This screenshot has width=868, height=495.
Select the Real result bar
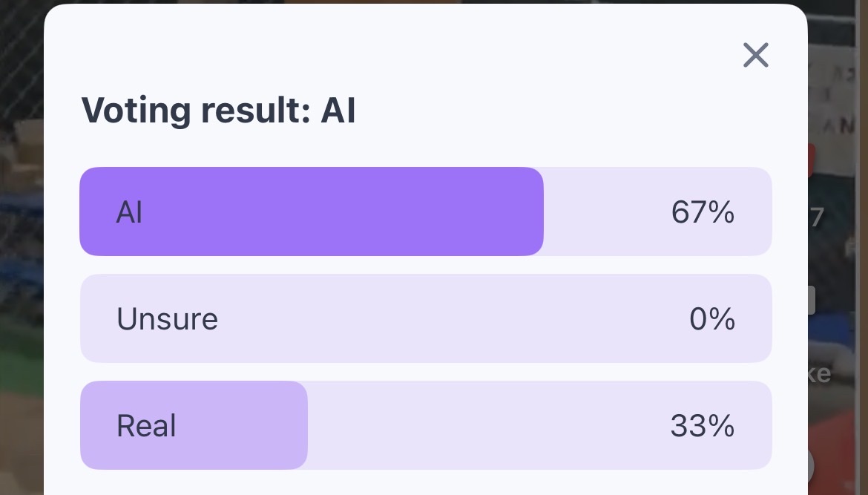[425, 425]
